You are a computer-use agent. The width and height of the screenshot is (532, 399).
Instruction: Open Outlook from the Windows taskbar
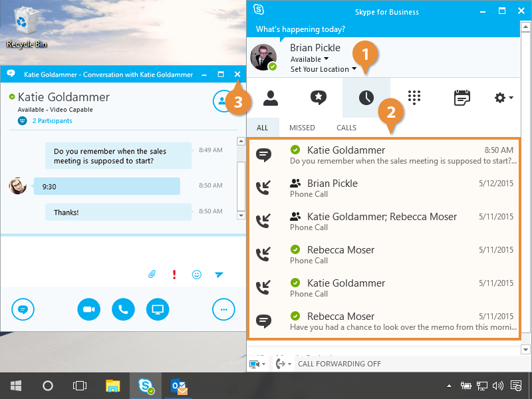point(180,386)
